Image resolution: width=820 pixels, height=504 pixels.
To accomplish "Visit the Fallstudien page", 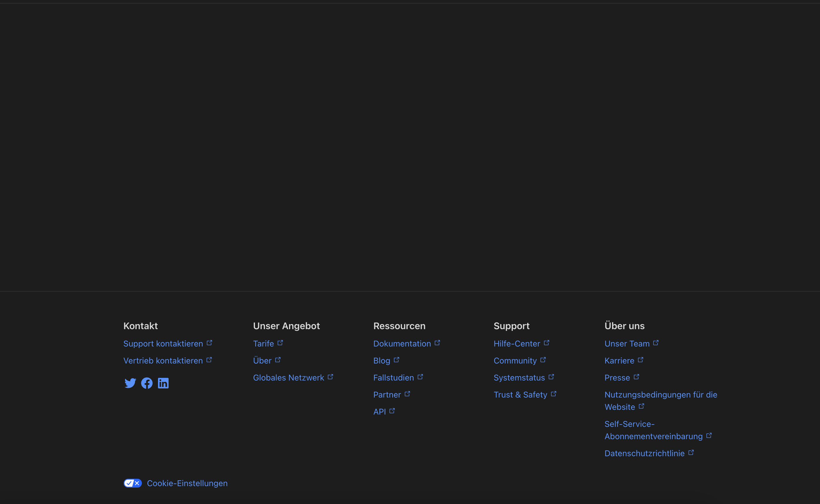I will (x=393, y=378).
